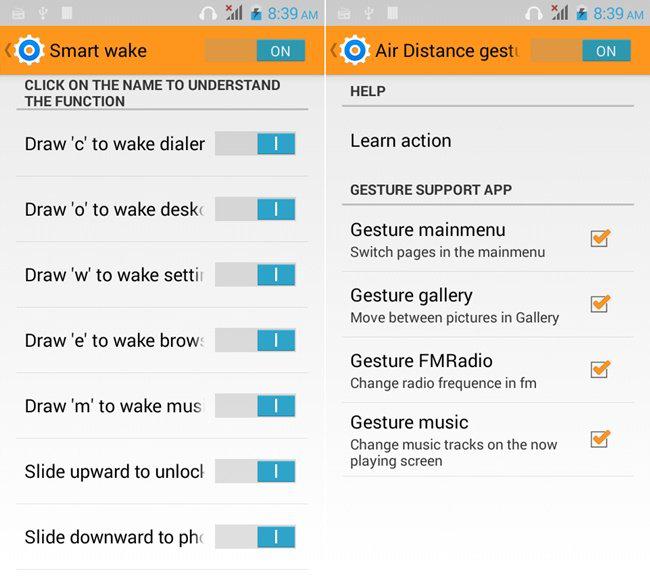Tap signal strength icon in right status bar

(x=560, y=13)
